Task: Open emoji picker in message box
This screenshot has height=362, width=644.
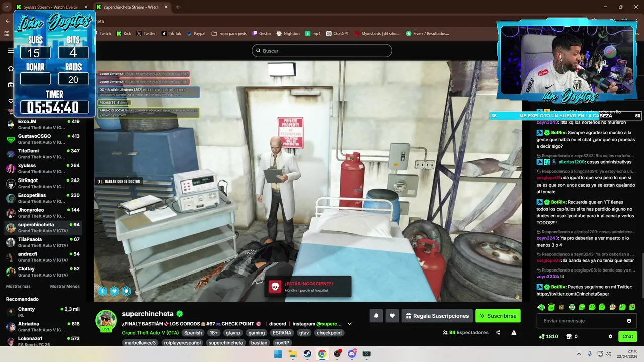Action: coord(629,321)
